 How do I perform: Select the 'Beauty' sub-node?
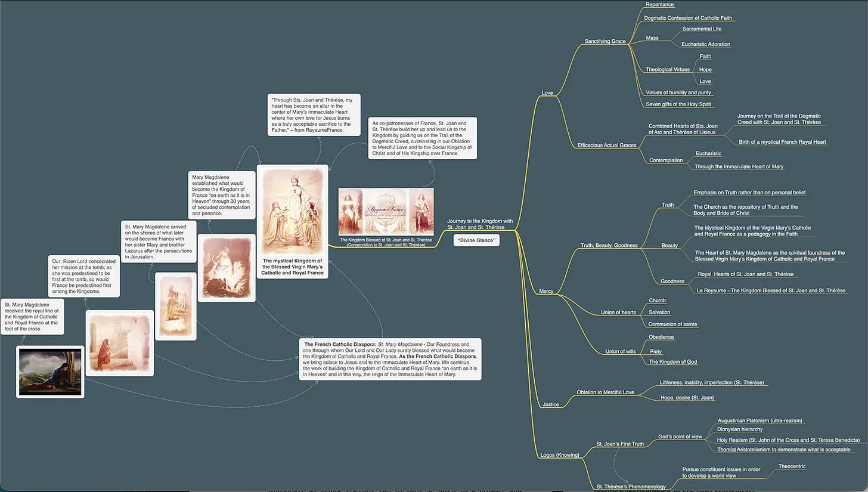click(x=669, y=245)
